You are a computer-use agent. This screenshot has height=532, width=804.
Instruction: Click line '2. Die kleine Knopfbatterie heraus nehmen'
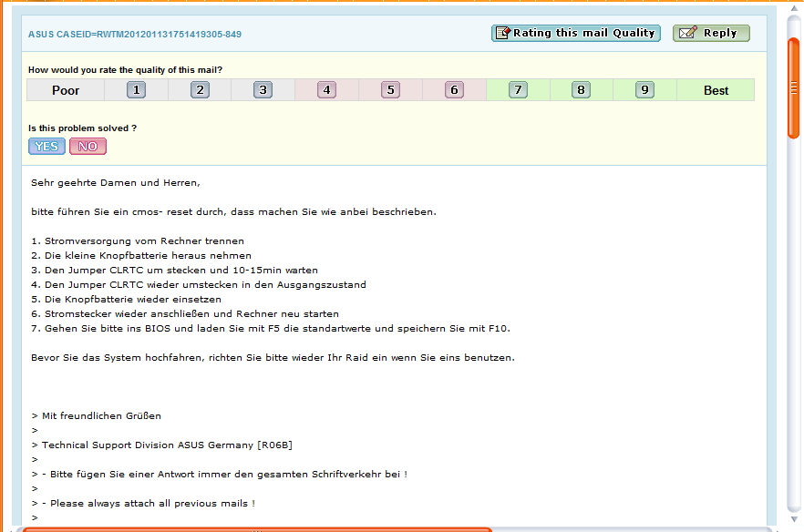141,255
